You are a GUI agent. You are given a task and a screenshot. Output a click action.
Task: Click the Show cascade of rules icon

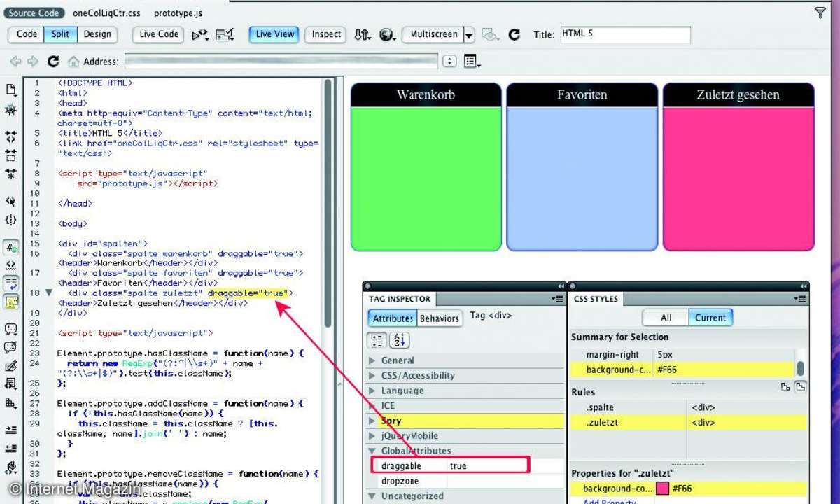[x=801, y=386]
